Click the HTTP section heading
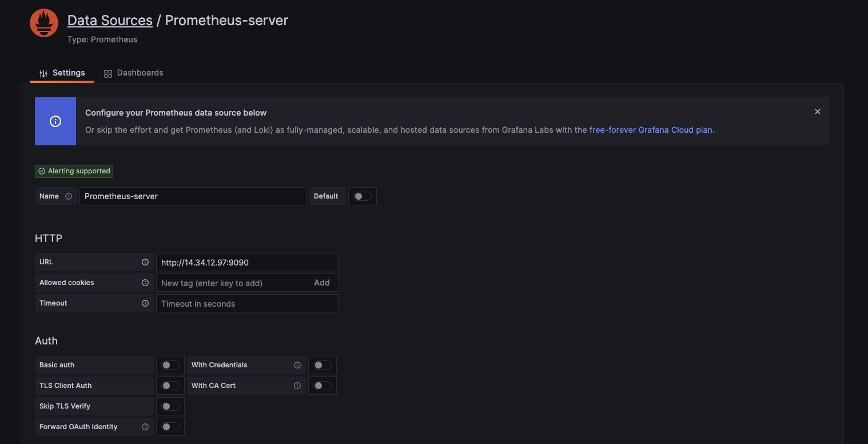868x444 pixels. [49, 238]
